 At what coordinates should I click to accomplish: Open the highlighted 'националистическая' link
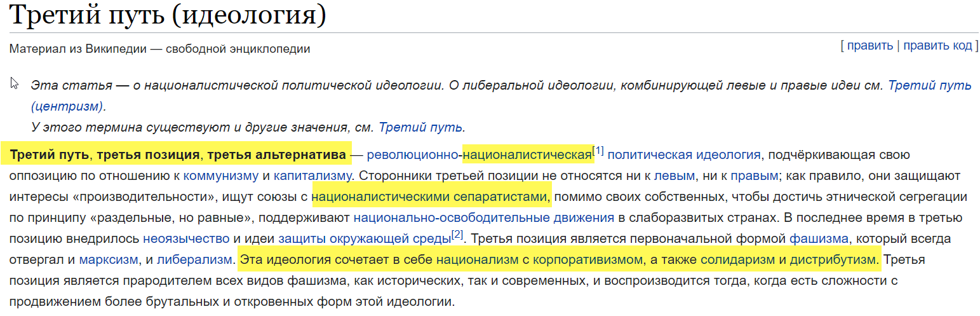point(527,155)
